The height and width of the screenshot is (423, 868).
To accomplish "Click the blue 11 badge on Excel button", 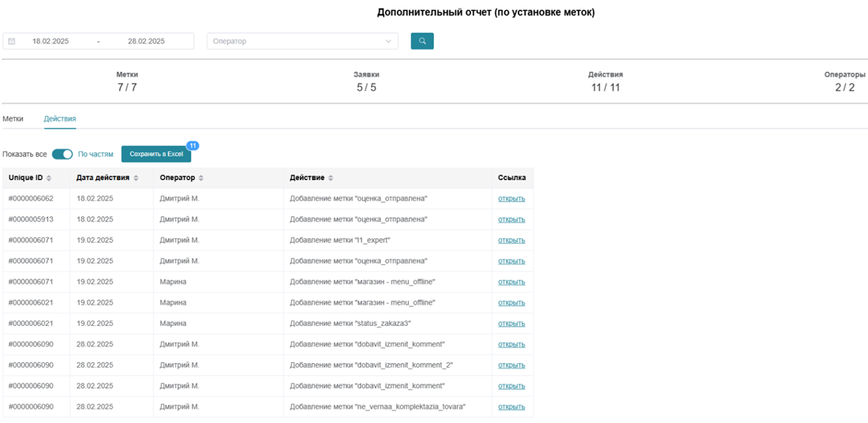I will point(193,146).
